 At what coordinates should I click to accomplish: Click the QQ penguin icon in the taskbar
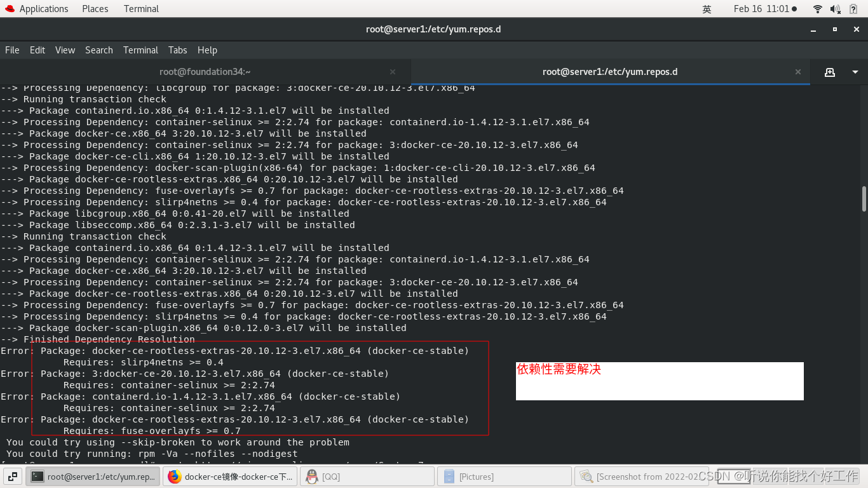click(x=311, y=477)
